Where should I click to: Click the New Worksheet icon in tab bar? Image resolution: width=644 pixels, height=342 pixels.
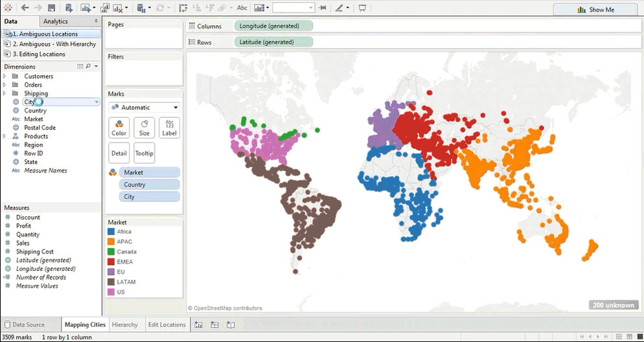point(199,325)
